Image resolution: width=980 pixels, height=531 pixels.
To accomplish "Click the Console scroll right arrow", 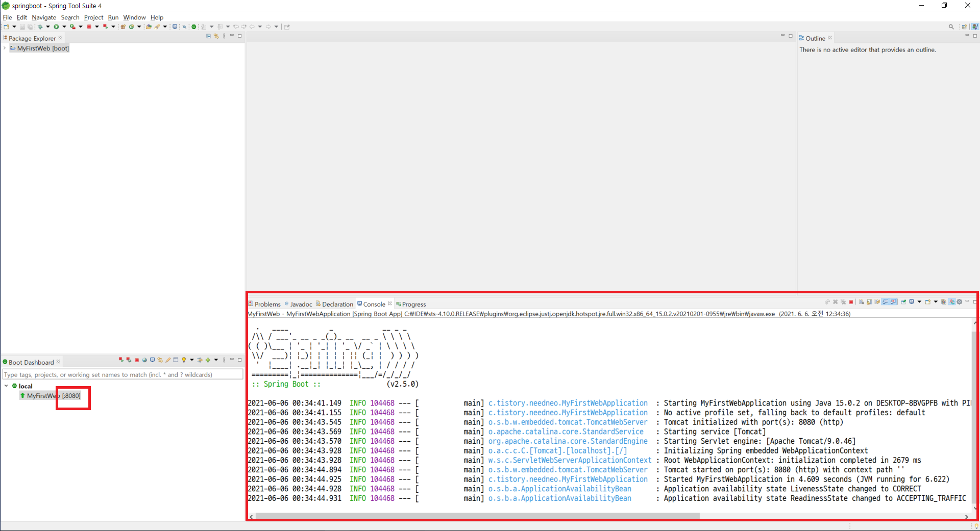I will (967, 517).
